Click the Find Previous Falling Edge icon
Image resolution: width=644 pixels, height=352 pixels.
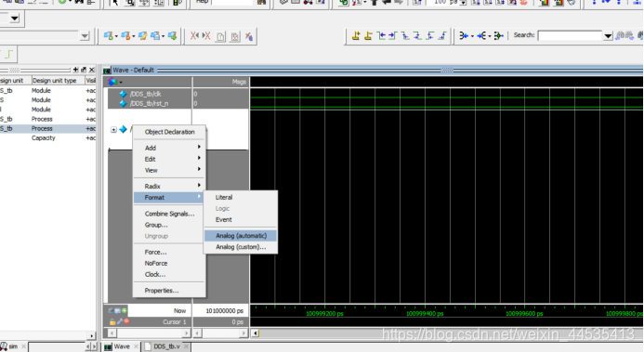(406, 35)
